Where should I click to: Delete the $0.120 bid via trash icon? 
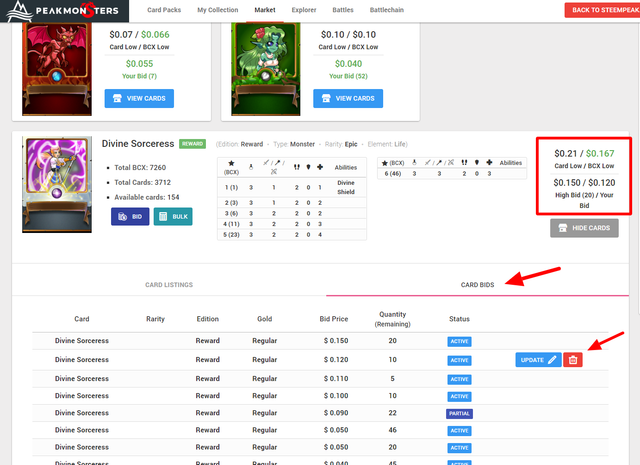(x=573, y=360)
